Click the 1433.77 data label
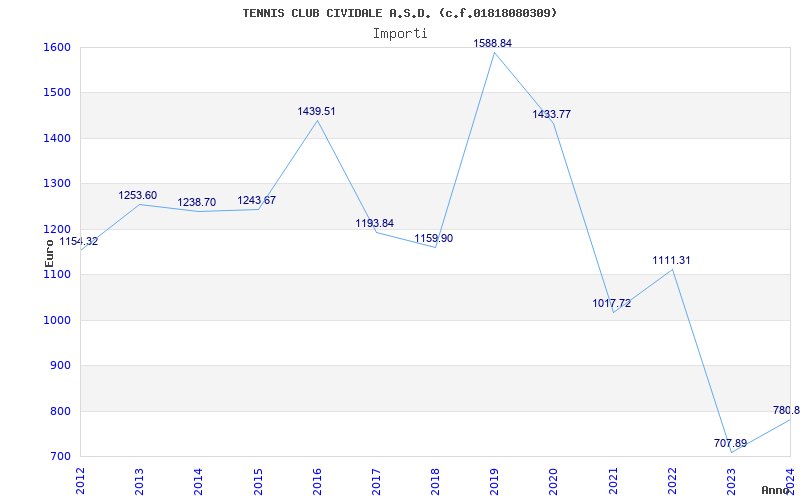Image resolution: width=800 pixels, height=500 pixels. [x=552, y=115]
